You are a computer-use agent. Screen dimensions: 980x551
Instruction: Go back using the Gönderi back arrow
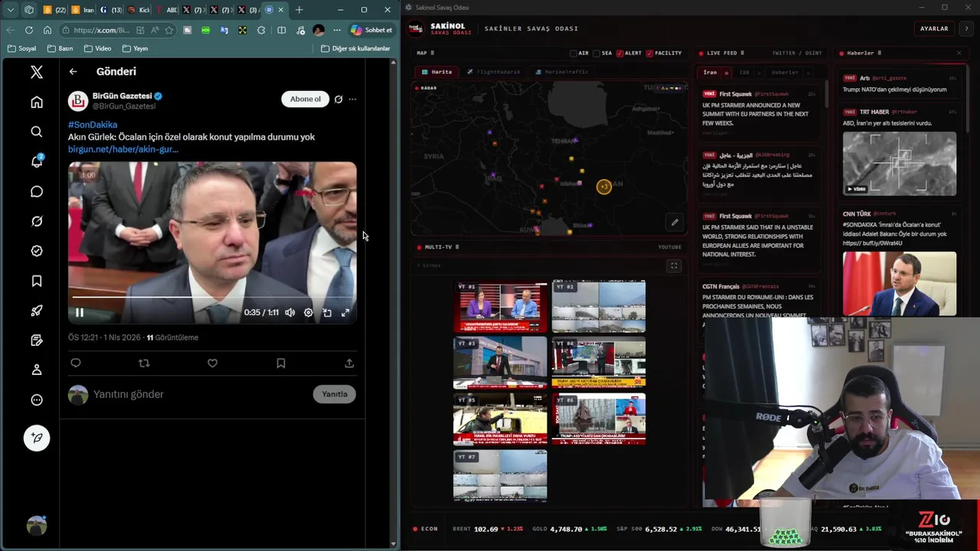coord(73,71)
